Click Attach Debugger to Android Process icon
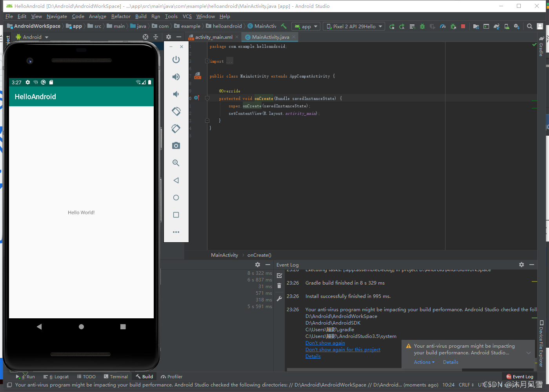 point(453,26)
